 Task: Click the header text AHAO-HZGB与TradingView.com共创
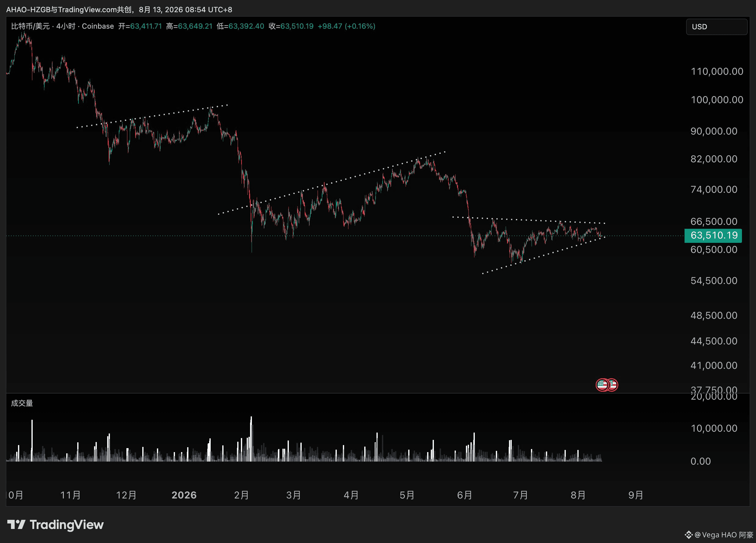pos(69,10)
